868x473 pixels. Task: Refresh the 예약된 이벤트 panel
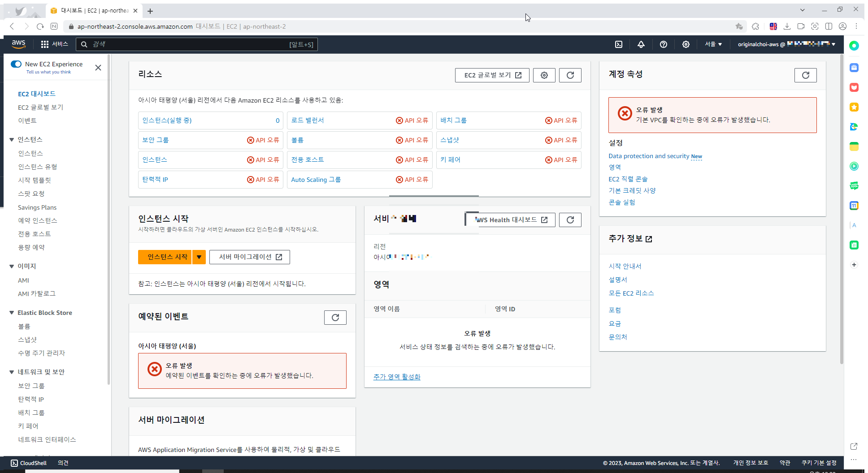(x=335, y=318)
